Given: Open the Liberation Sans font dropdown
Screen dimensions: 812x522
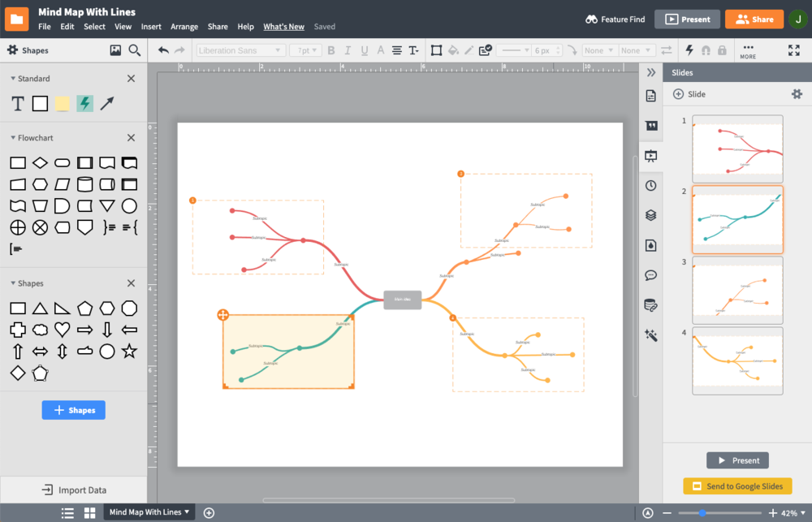Looking at the screenshot, I should [240, 50].
